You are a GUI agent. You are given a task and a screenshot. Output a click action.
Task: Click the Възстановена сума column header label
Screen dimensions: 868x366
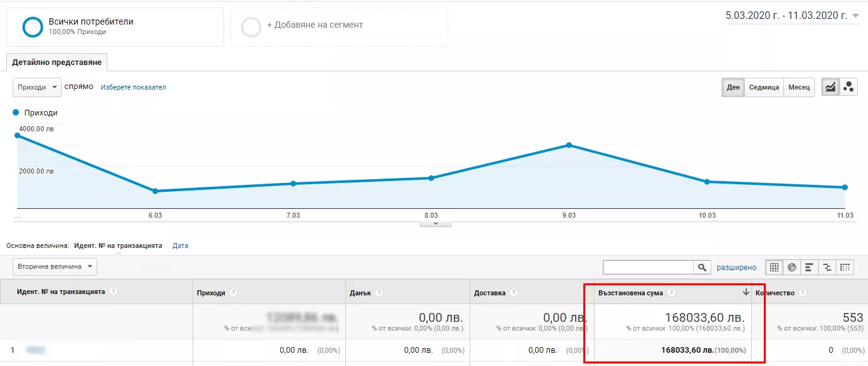coord(631,293)
